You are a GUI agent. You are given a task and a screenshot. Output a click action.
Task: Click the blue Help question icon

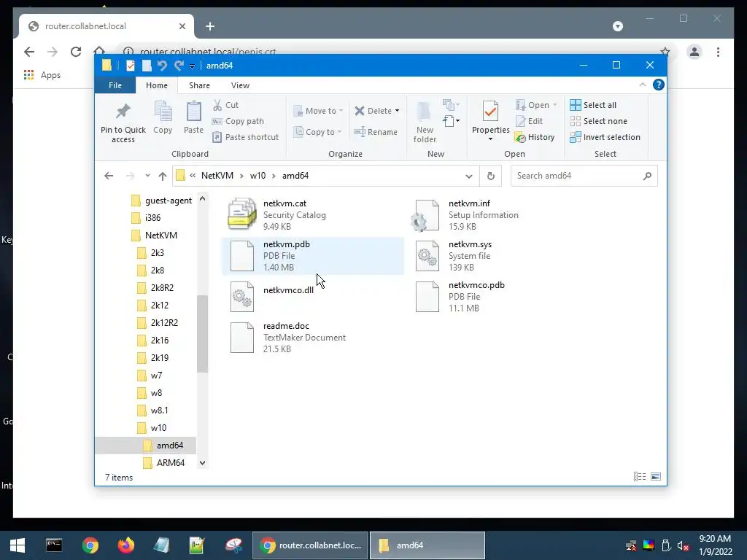coord(659,85)
